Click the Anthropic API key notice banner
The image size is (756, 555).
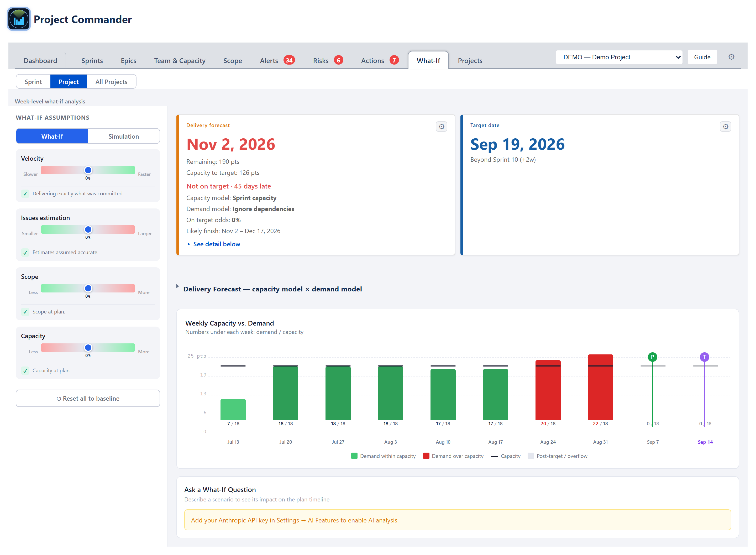[x=458, y=520]
